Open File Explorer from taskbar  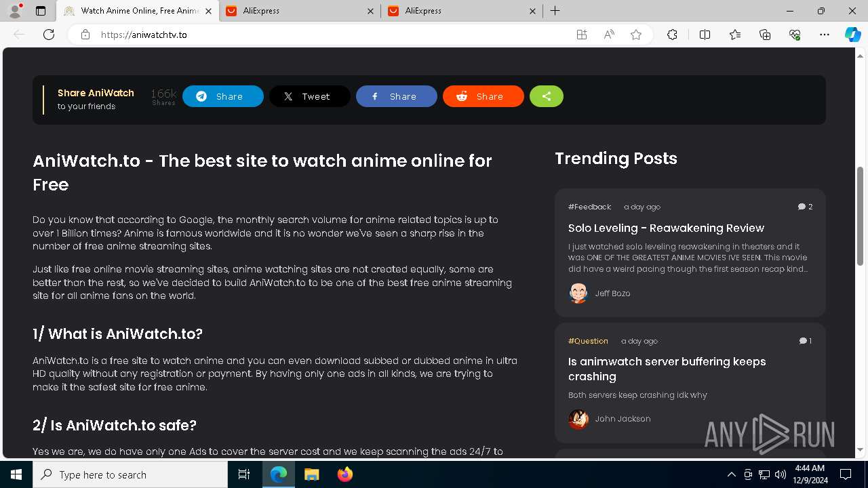311,474
